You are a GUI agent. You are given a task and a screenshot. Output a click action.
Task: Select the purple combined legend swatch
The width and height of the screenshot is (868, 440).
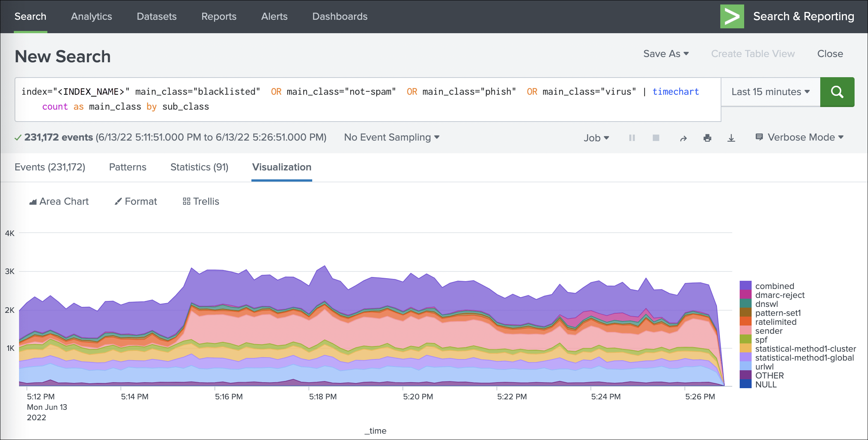[x=745, y=286]
